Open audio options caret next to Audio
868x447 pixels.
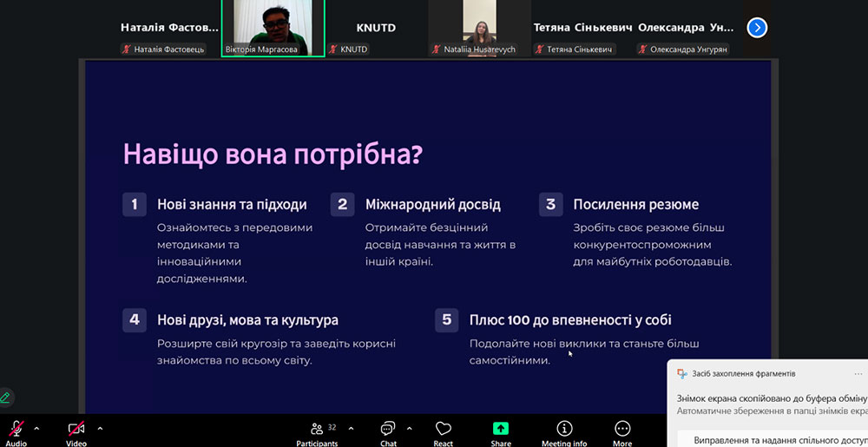pos(36,428)
